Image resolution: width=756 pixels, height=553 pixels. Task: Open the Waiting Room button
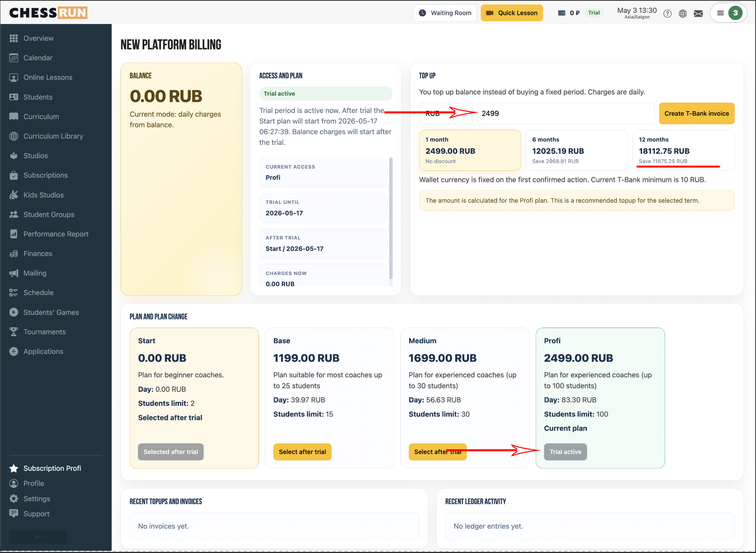pyautogui.click(x=445, y=13)
